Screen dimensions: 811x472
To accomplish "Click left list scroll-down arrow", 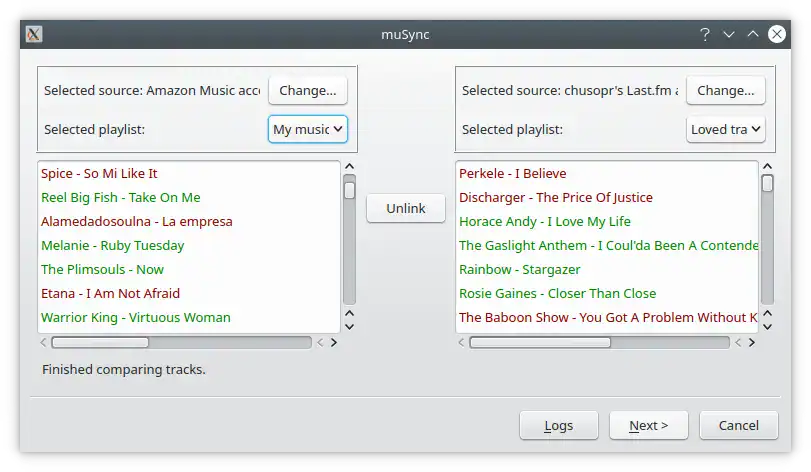I will [350, 327].
